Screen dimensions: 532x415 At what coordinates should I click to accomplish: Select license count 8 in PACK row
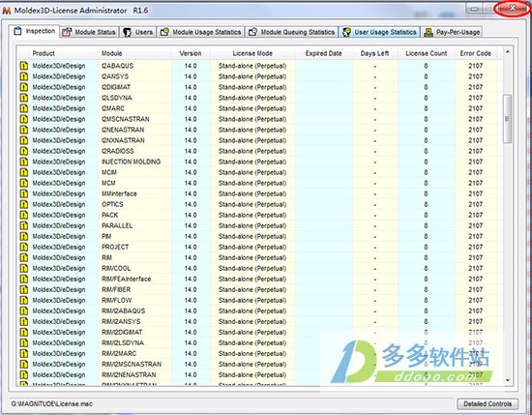(426, 215)
